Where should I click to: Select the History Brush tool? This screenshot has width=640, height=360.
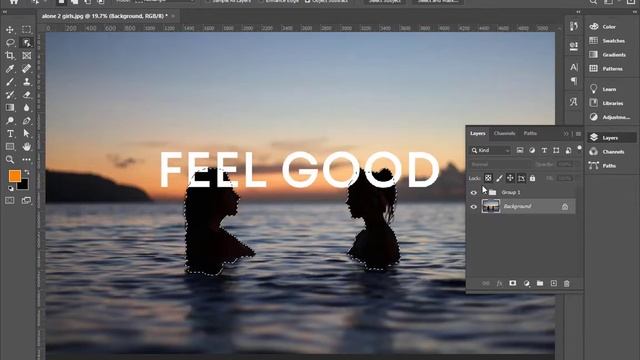coord(10,95)
